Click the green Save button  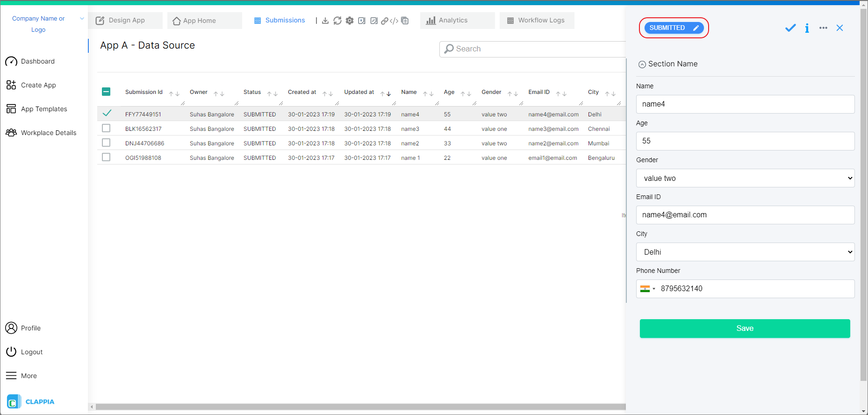point(745,329)
